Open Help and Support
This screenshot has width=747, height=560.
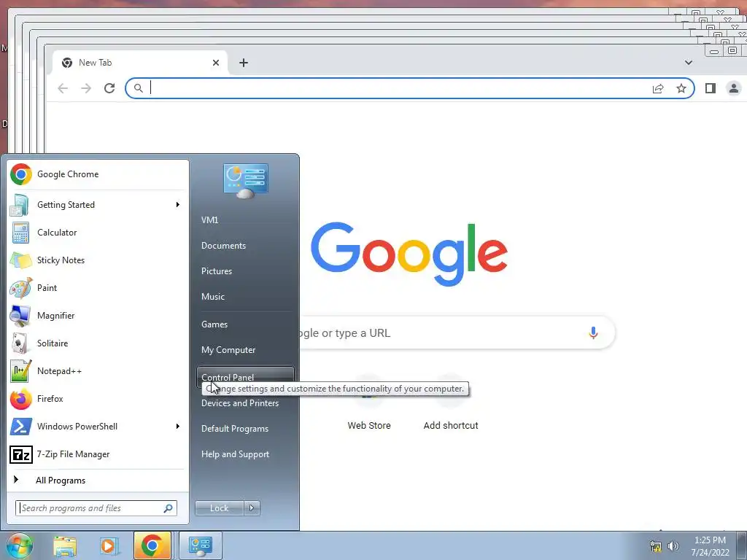[245, 454]
